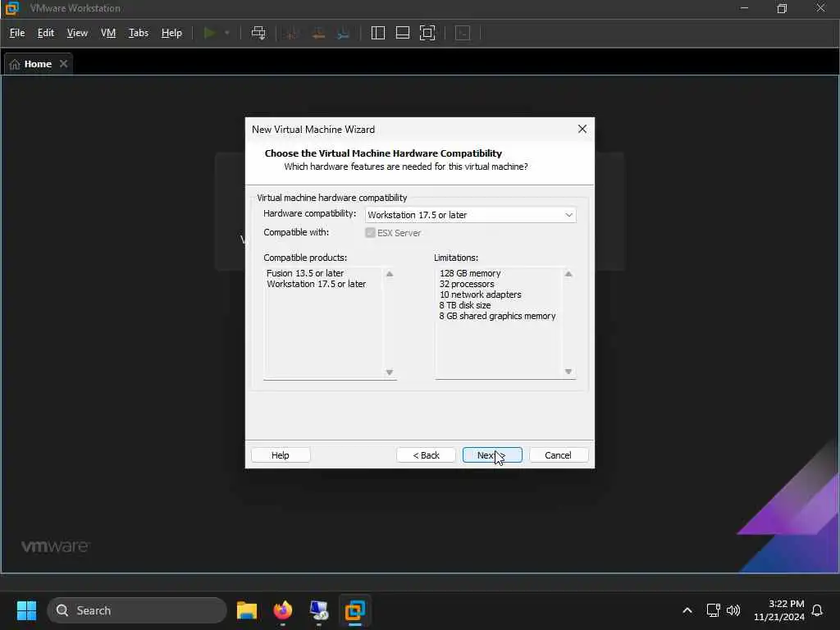Click the Back button in the wizard
This screenshot has height=630, width=840.
[x=426, y=455]
